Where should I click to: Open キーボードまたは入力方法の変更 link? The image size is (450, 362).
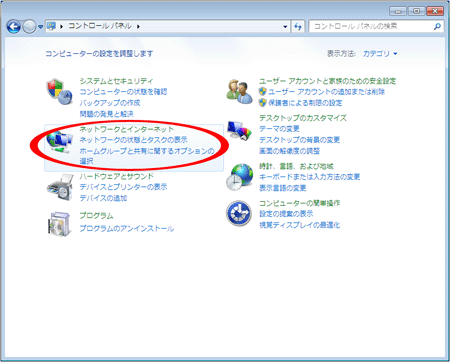[309, 177]
